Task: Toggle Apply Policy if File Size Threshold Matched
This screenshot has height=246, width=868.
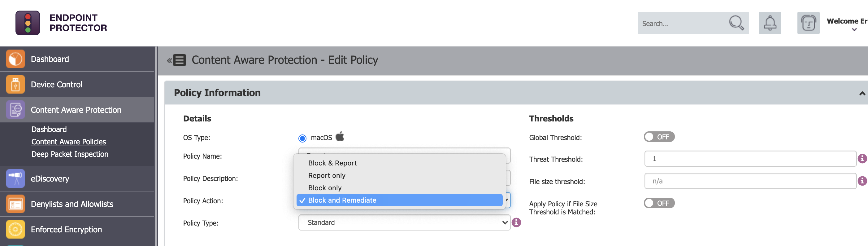Action: [659, 203]
